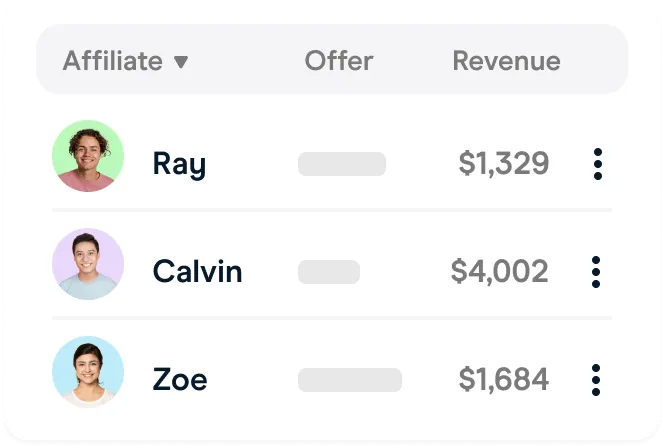
Task: Click Ray's profile avatar
Action: 88,157
